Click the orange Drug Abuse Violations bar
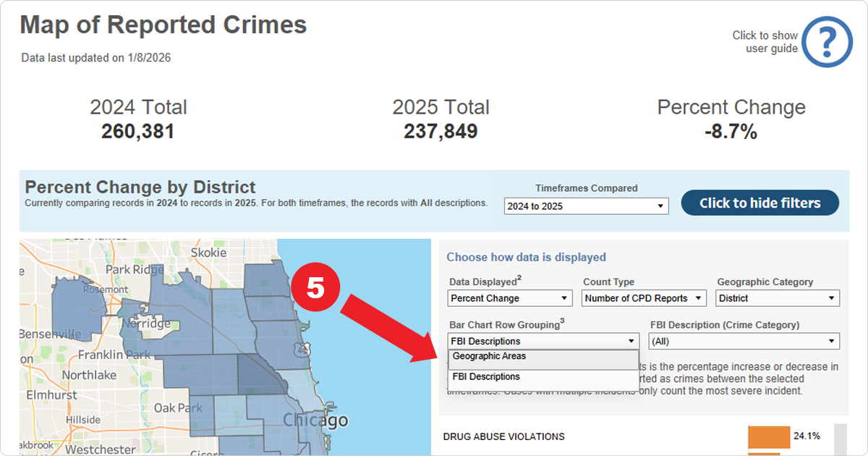 pyautogui.click(x=768, y=436)
